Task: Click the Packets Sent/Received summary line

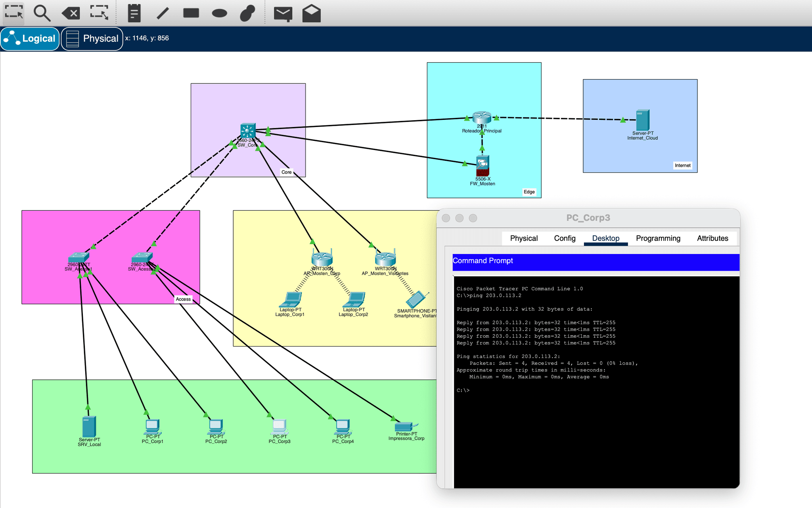Action: pyautogui.click(x=553, y=364)
